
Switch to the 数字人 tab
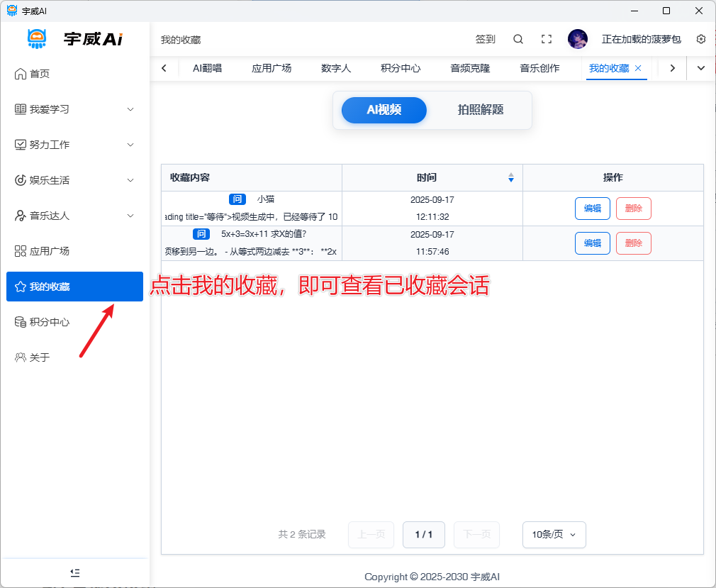[x=336, y=68]
